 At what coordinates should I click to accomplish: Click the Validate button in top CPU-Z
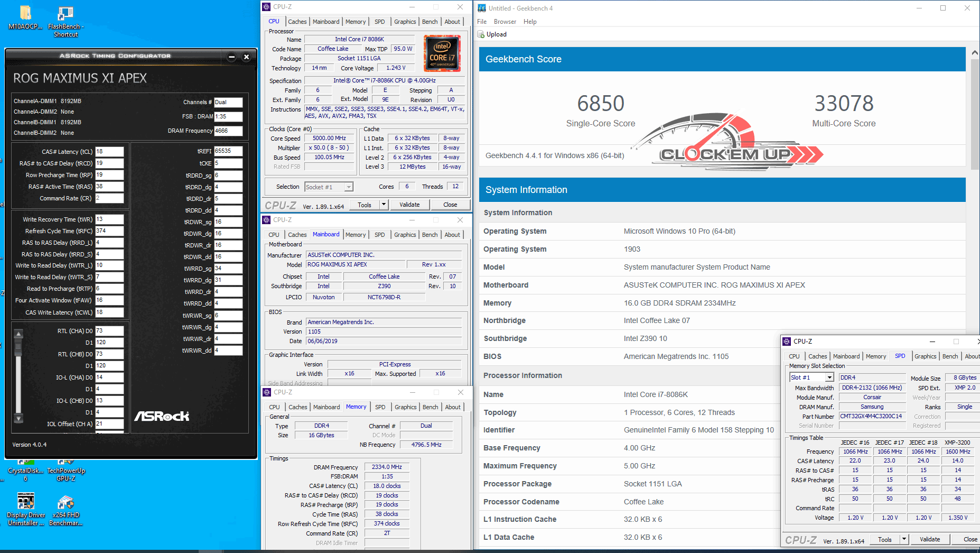pos(409,205)
